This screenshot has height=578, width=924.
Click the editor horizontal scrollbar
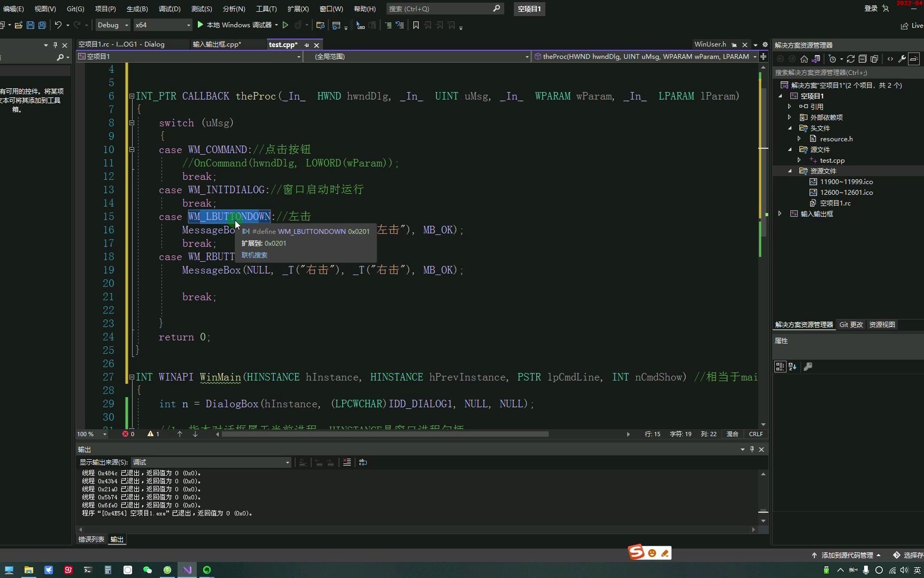(x=385, y=434)
